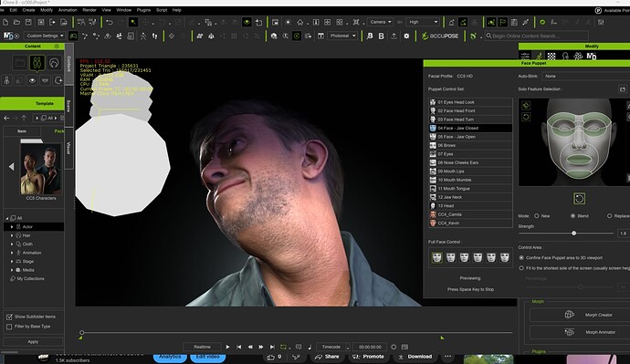This screenshot has height=364, width=630.
Task: Click the Apply button
Action: (33, 342)
